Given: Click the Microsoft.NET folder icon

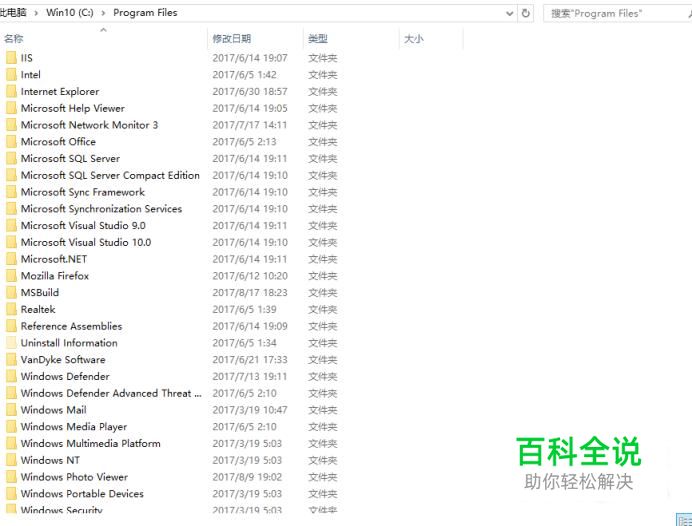Looking at the screenshot, I should [x=11, y=259].
